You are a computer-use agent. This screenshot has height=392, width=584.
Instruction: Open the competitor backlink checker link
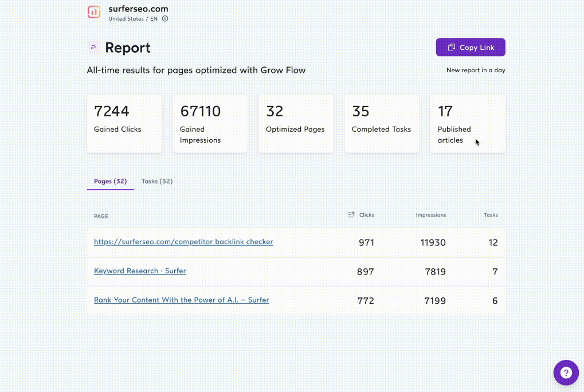[183, 242]
